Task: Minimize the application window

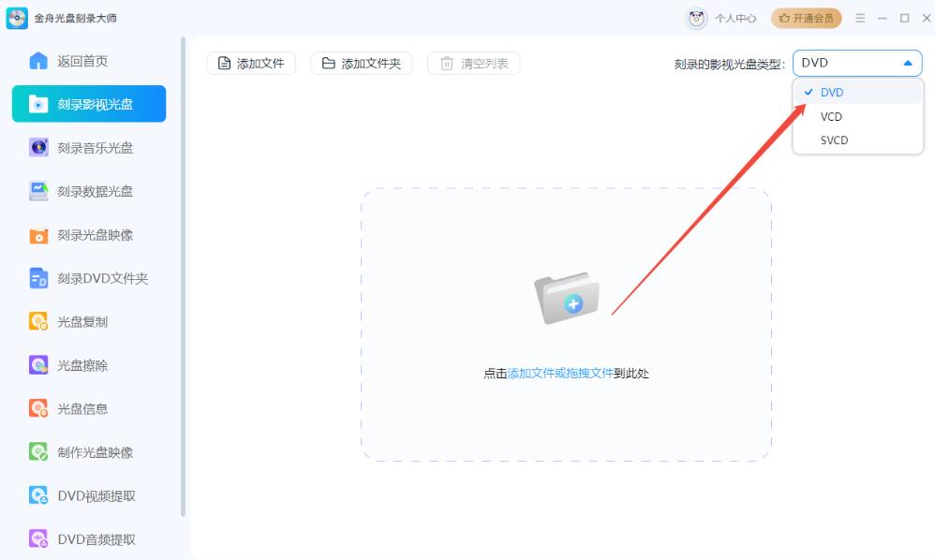Action: coord(883,19)
